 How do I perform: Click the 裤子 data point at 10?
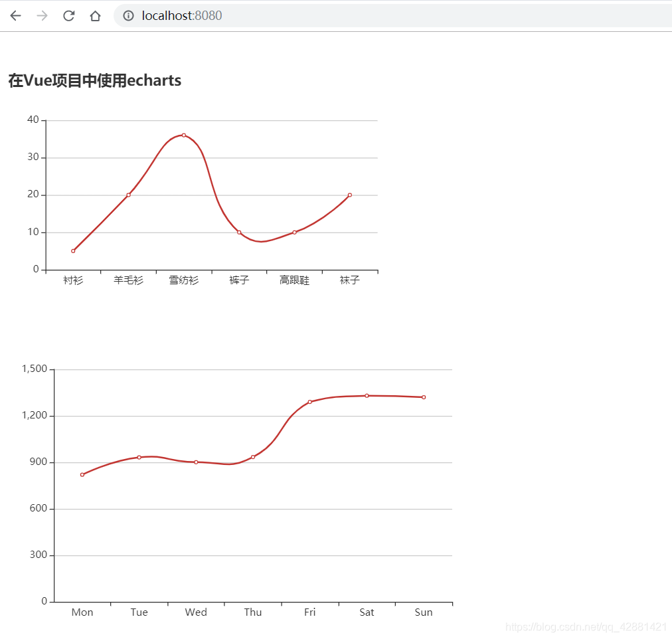coord(239,232)
